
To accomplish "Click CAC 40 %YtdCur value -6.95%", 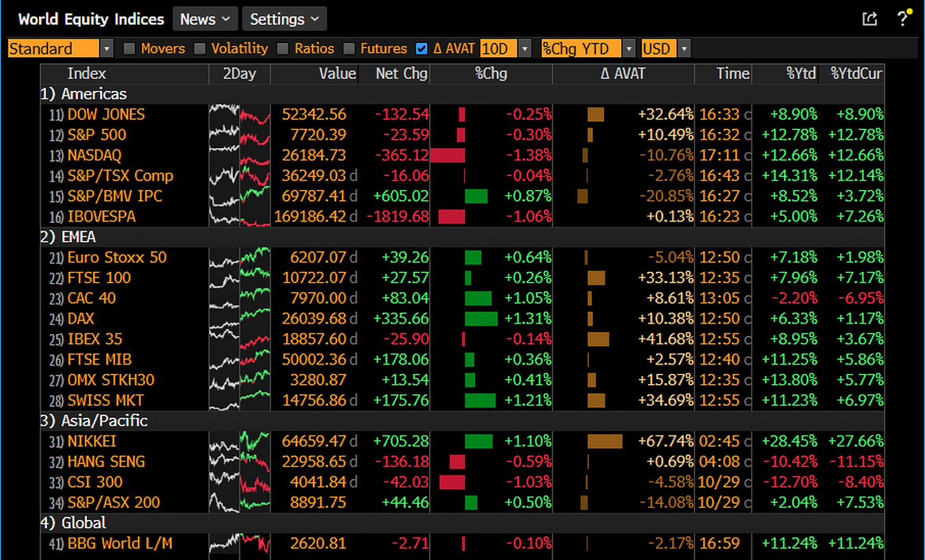I will (x=860, y=298).
